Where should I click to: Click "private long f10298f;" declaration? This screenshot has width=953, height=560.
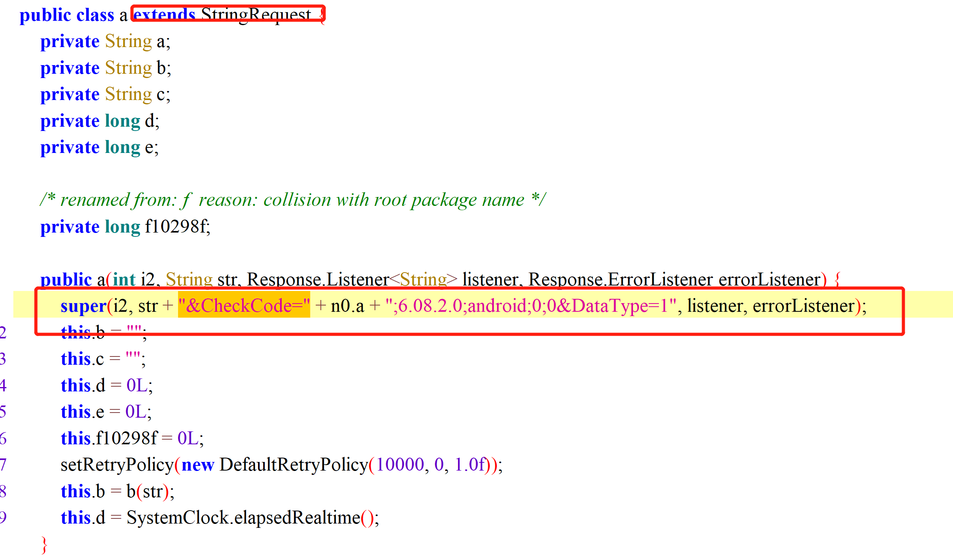click(x=125, y=227)
